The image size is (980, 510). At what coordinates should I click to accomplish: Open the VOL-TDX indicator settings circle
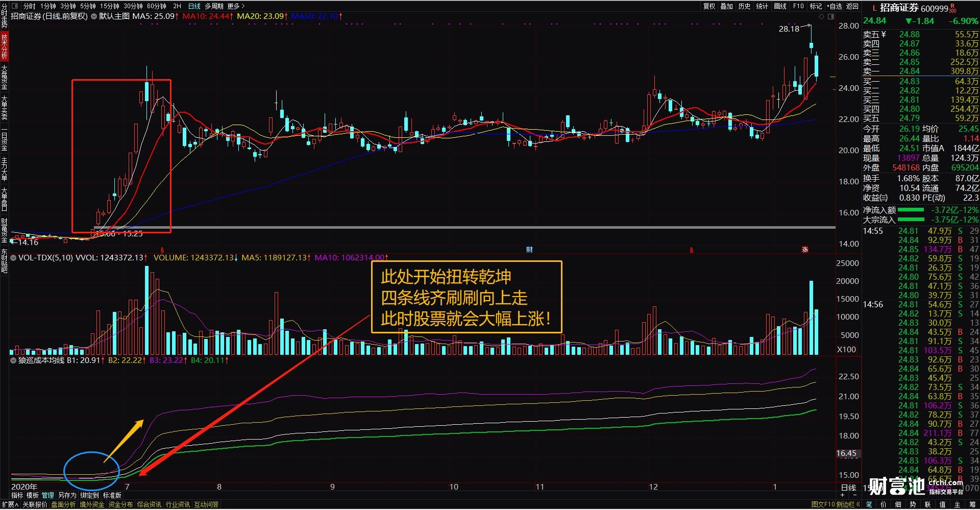pyautogui.click(x=13, y=258)
